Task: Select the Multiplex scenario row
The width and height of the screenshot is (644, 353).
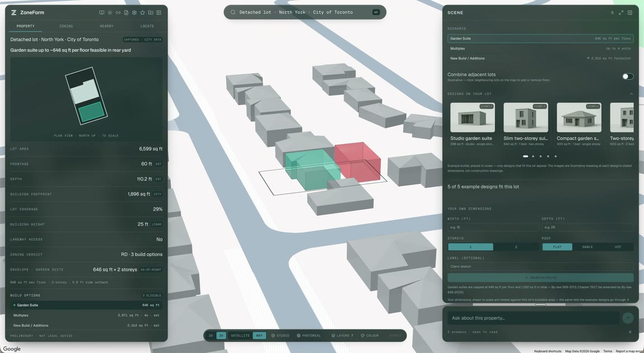Action: pyautogui.click(x=541, y=49)
